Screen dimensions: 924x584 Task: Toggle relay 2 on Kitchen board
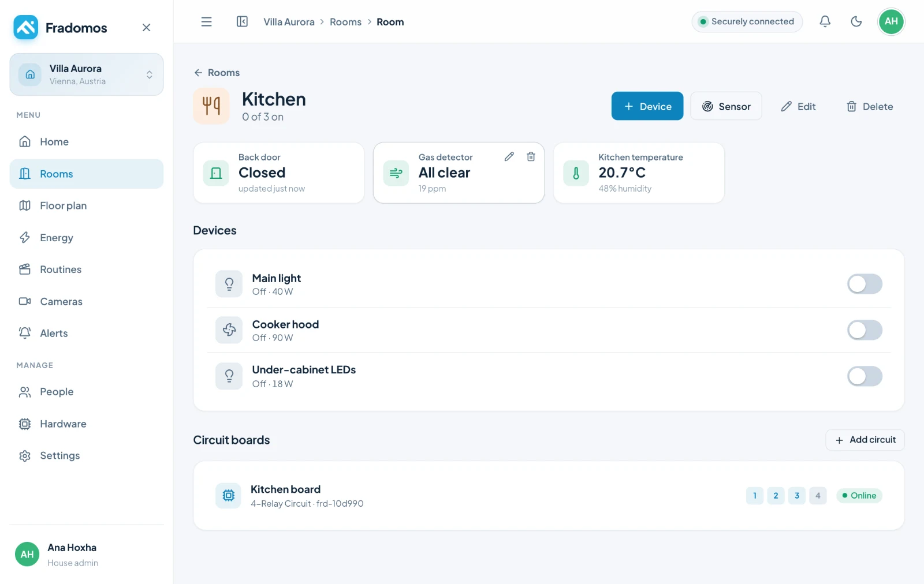[x=776, y=496]
